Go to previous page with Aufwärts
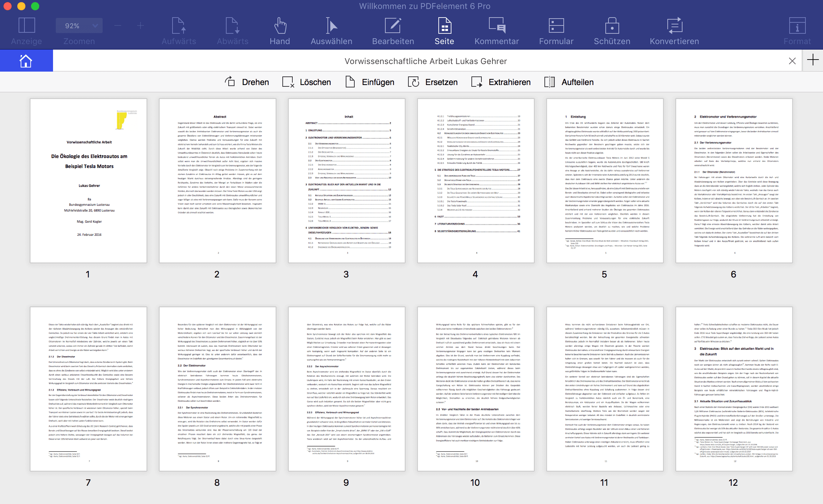This screenshot has width=823, height=504. [179, 31]
